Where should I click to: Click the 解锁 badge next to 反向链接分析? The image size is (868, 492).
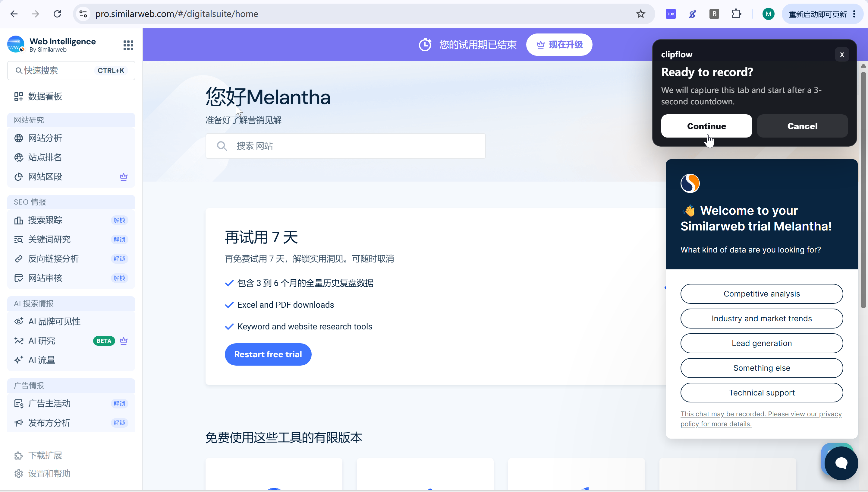120,259
